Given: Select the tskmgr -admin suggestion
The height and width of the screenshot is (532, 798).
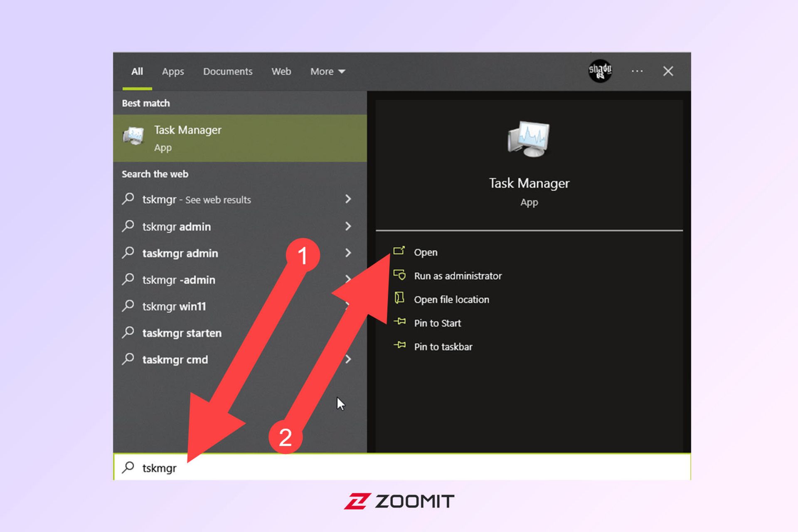Looking at the screenshot, I should (179, 280).
